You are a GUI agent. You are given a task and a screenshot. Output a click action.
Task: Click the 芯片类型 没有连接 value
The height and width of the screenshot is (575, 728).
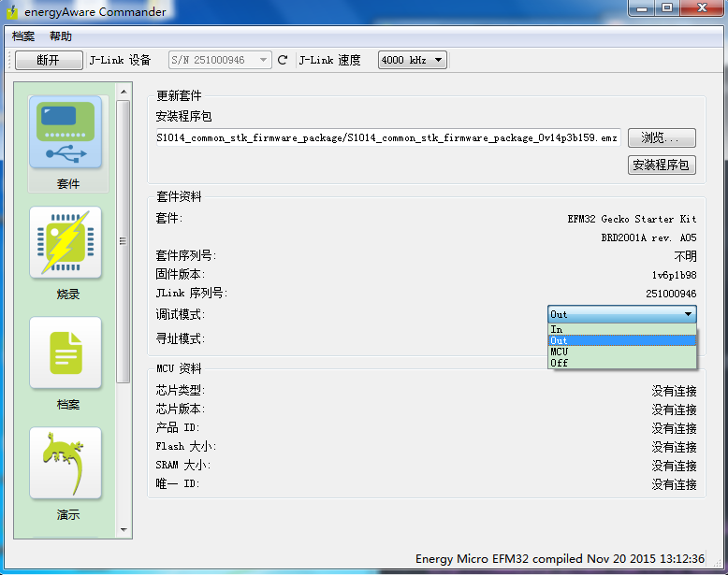point(674,391)
